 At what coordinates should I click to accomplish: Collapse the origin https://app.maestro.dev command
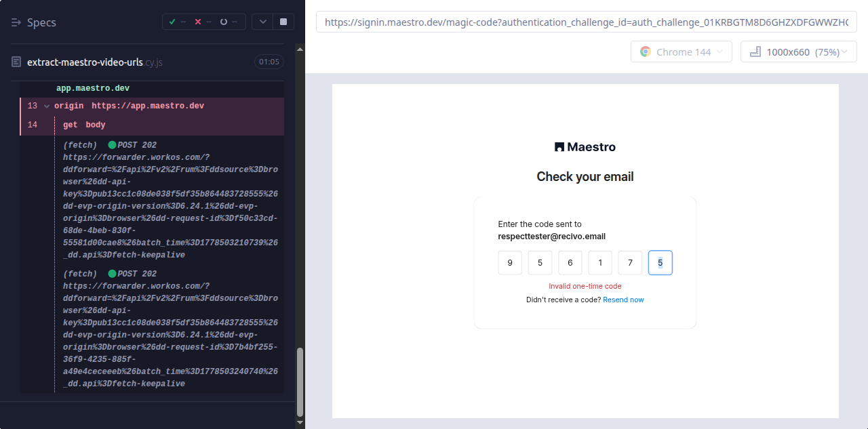point(47,106)
